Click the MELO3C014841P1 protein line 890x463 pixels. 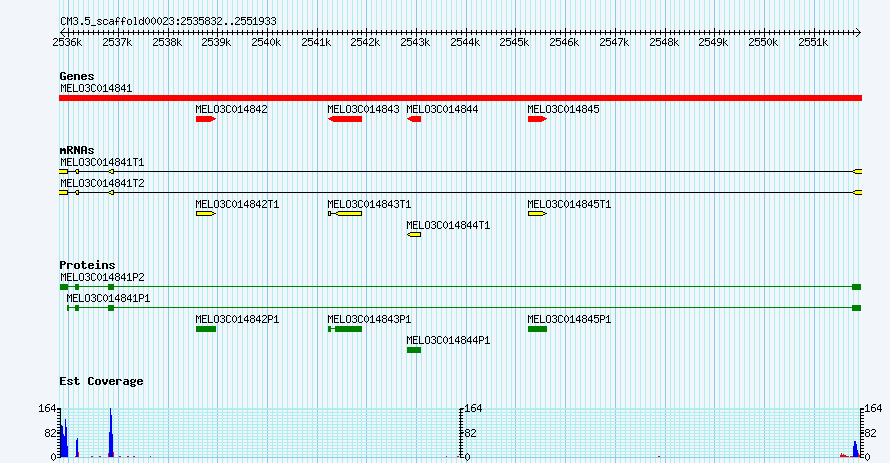(464, 308)
